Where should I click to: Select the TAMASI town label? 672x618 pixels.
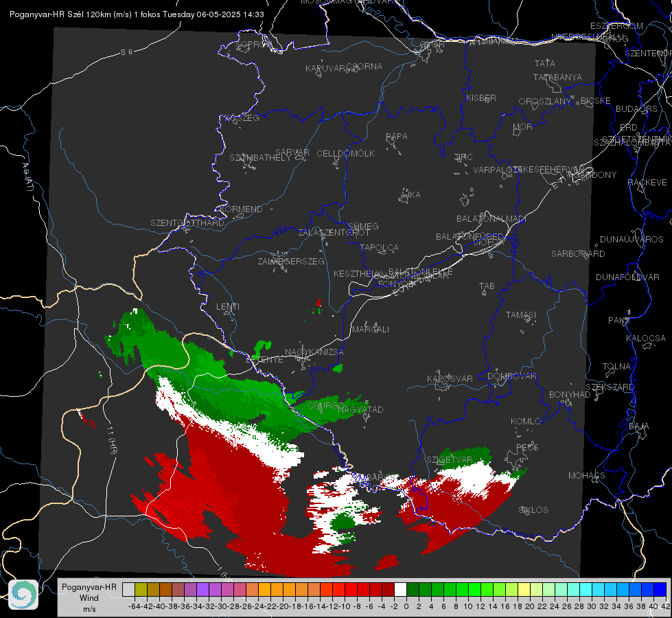[x=521, y=315]
